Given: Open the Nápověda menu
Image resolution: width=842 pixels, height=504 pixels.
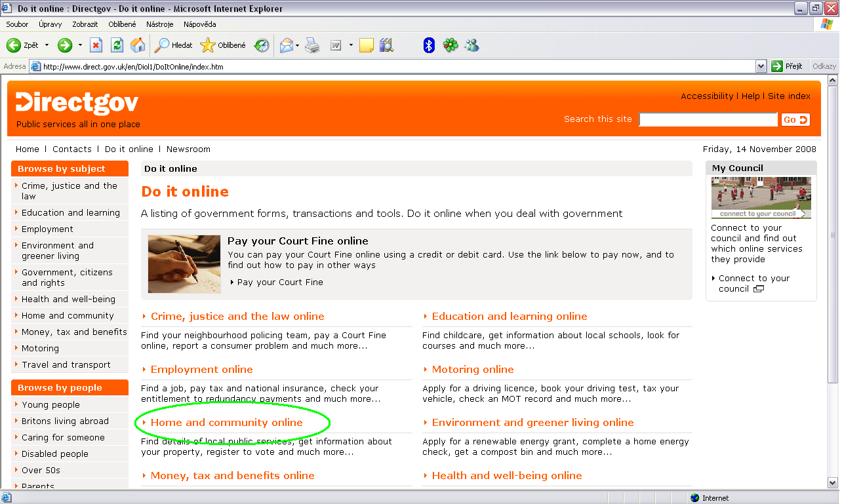Looking at the screenshot, I should (x=200, y=24).
